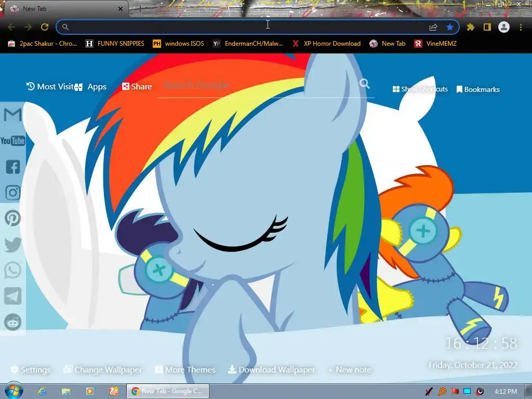The height and width of the screenshot is (399, 532).
Task: Open volume speaker tray icon
Action: pyautogui.click(x=480, y=392)
